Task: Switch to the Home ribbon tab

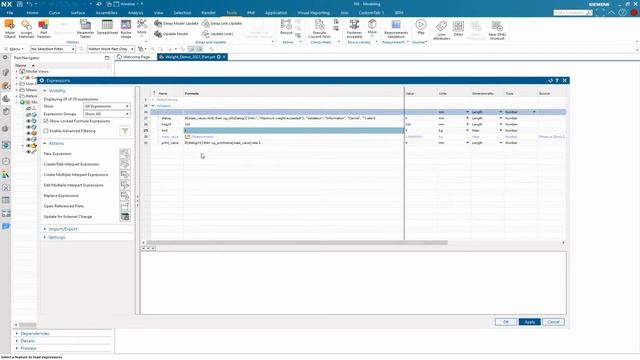Action: pyautogui.click(x=32, y=13)
